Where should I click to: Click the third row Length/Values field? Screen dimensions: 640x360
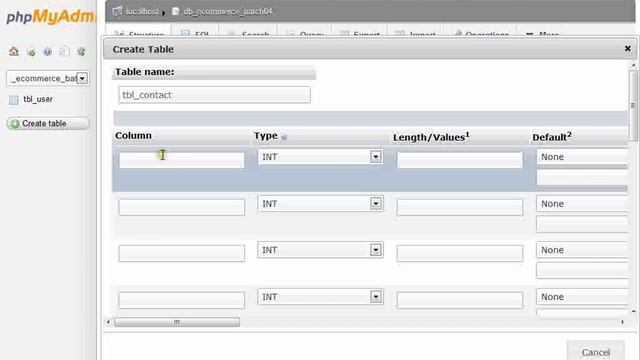[x=460, y=253]
